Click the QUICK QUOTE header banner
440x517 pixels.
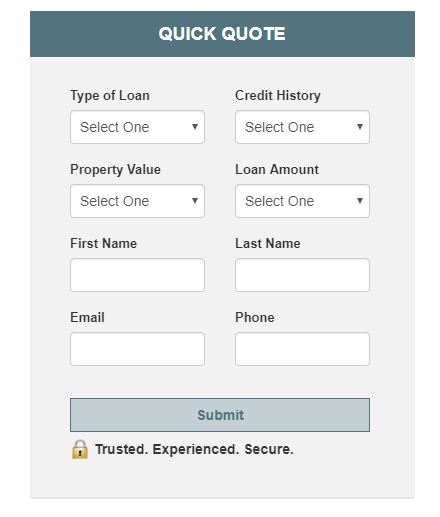coord(222,34)
